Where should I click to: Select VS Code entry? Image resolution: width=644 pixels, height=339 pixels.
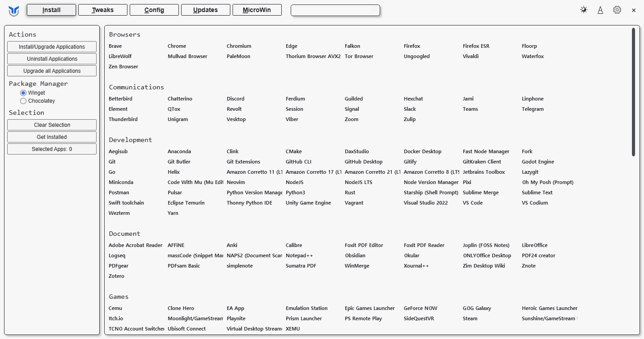[473, 203]
